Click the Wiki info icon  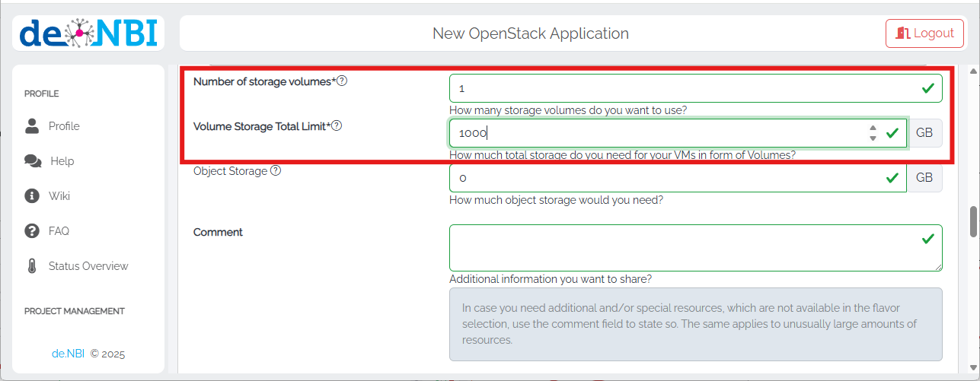(x=32, y=196)
